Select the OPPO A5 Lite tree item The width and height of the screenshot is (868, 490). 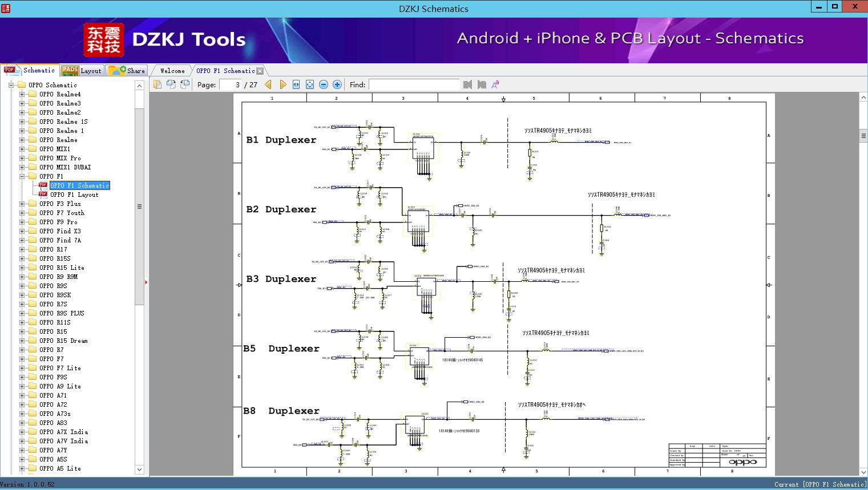(60, 468)
